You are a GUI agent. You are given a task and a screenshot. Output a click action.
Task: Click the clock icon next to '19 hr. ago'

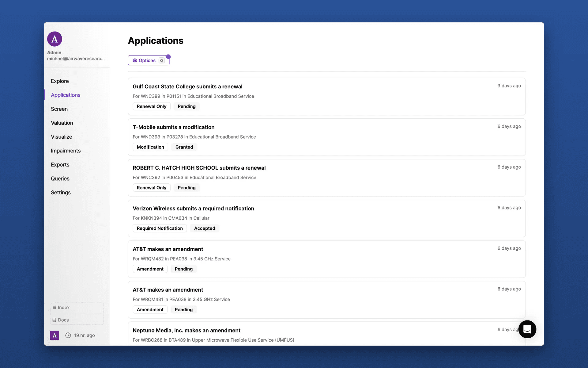(68, 335)
